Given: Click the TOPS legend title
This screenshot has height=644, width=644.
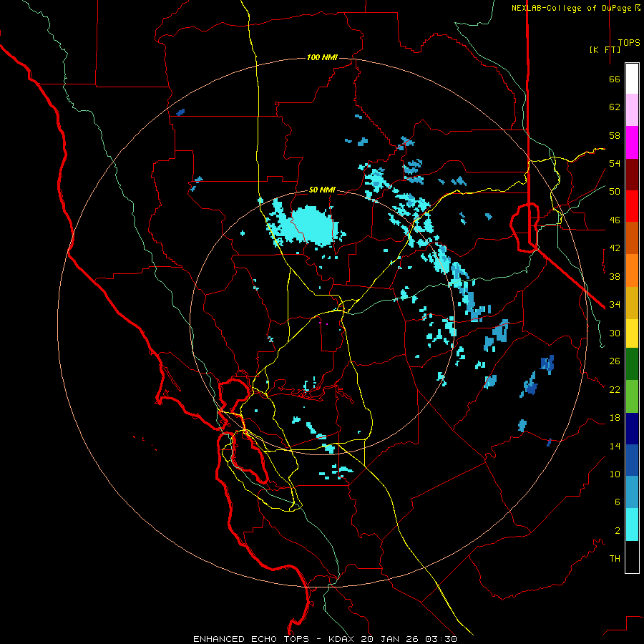Looking at the screenshot, I should (629, 43).
